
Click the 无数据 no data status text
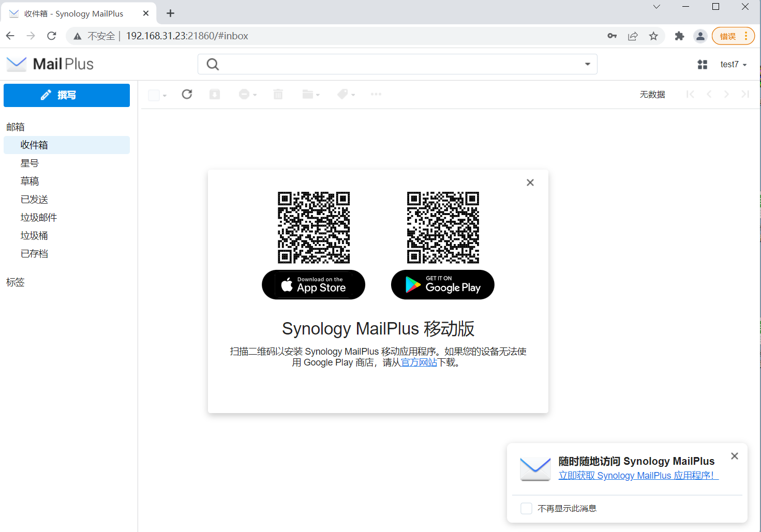tap(652, 95)
